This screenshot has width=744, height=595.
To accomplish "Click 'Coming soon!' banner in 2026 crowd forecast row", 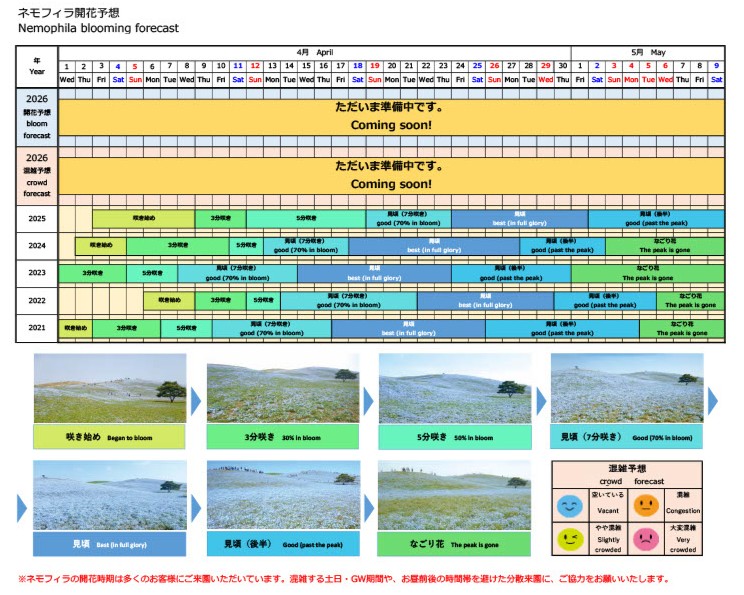I will point(391,176).
